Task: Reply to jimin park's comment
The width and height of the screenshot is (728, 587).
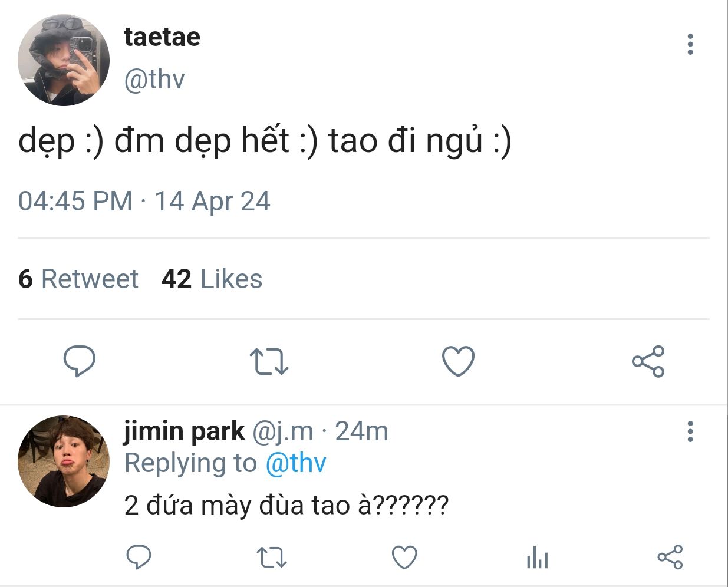Action: (139, 557)
